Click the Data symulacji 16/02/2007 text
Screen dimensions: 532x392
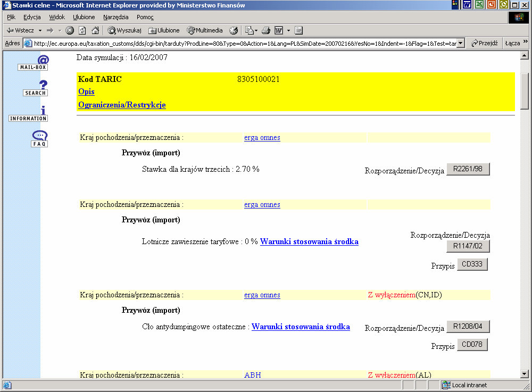[x=122, y=57]
